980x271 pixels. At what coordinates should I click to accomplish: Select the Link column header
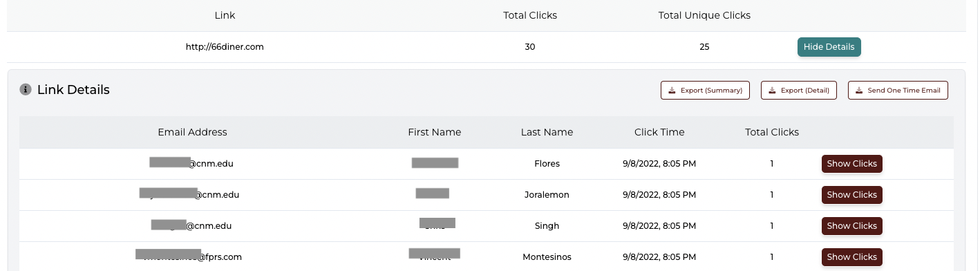225,15
